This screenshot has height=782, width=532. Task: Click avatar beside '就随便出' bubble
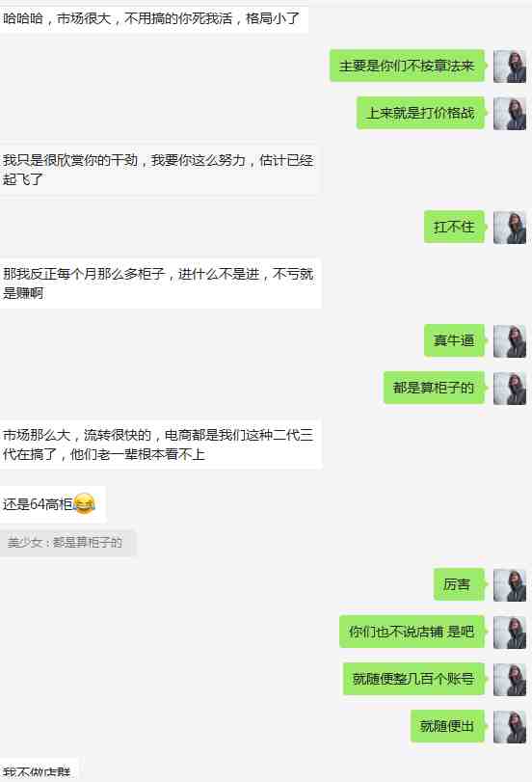point(510,727)
